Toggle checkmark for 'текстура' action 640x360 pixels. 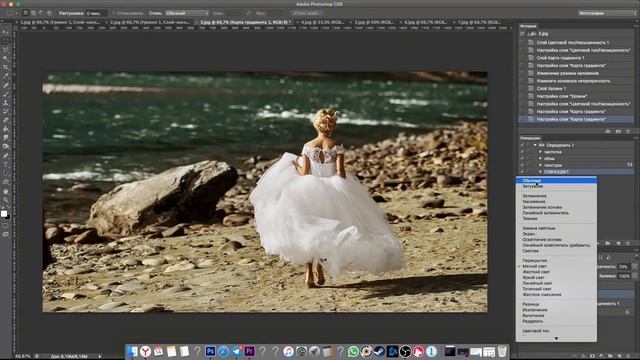point(522,165)
